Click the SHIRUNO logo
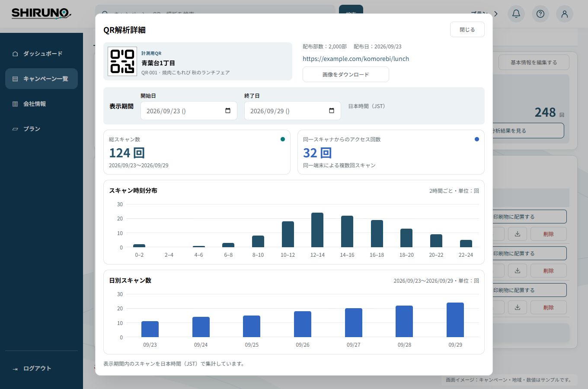 (41, 13)
